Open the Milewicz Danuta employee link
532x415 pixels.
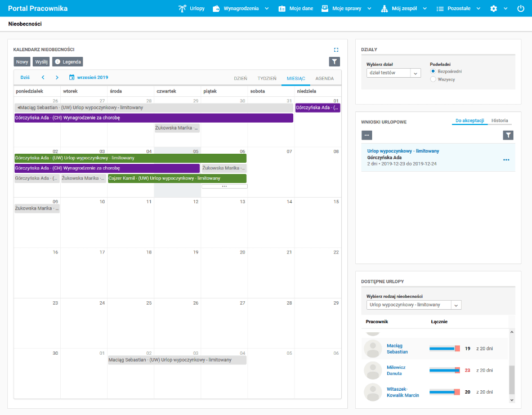(x=396, y=371)
